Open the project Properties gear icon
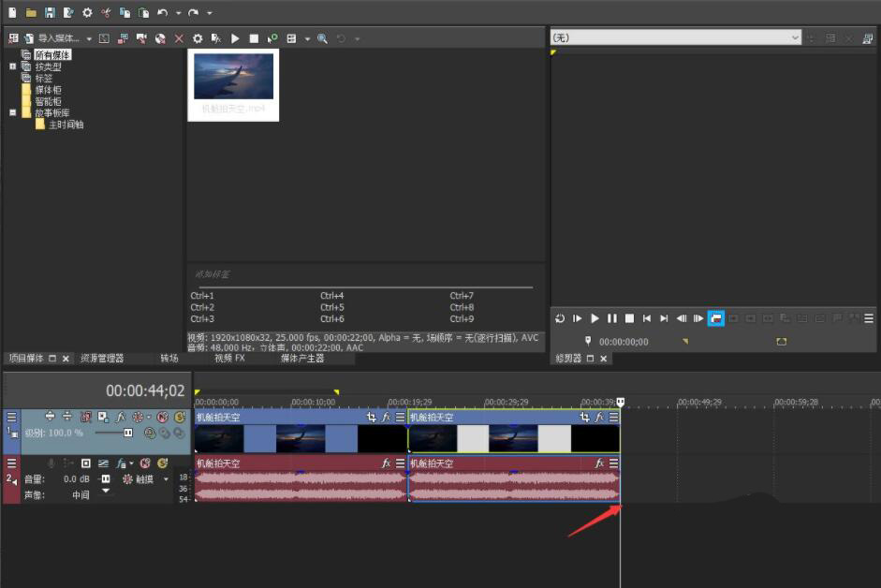 [x=87, y=12]
